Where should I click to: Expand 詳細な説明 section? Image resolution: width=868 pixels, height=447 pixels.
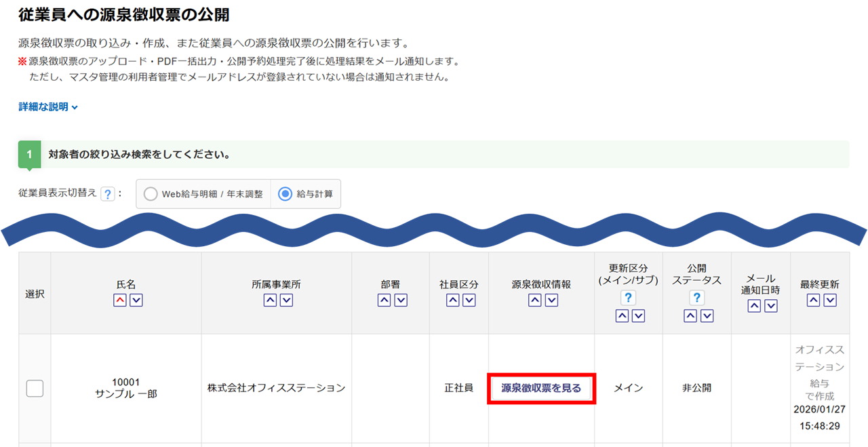[x=48, y=107]
